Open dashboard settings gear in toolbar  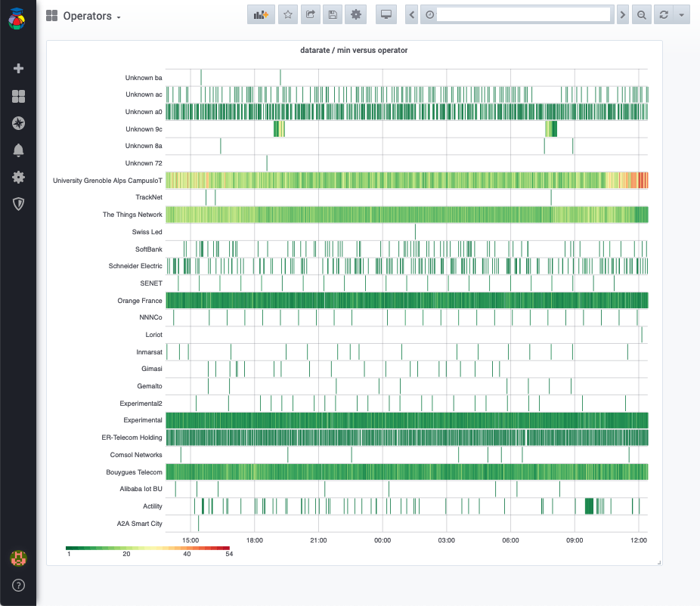[x=356, y=14]
